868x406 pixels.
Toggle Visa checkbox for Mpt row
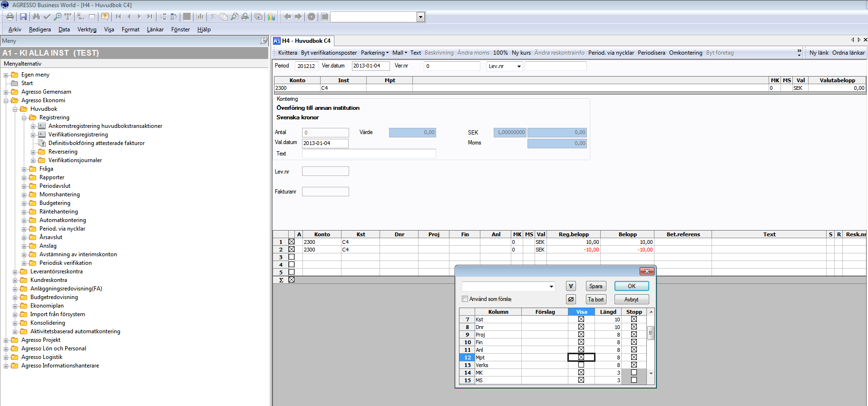(x=581, y=357)
